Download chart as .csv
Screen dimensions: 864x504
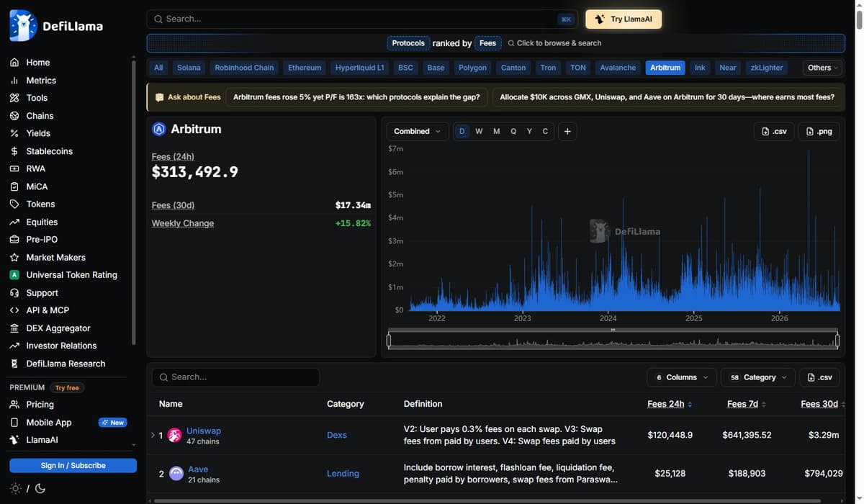(x=774, y=131)
